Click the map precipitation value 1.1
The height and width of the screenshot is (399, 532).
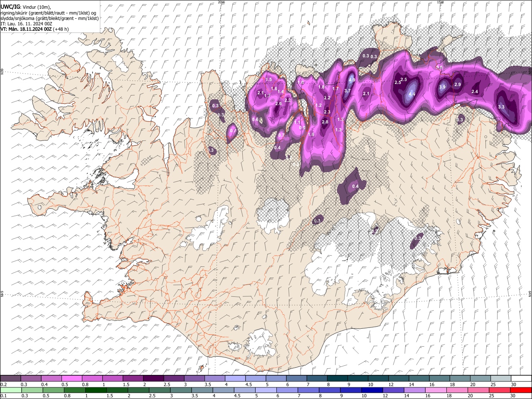click(x=297, y=123)
